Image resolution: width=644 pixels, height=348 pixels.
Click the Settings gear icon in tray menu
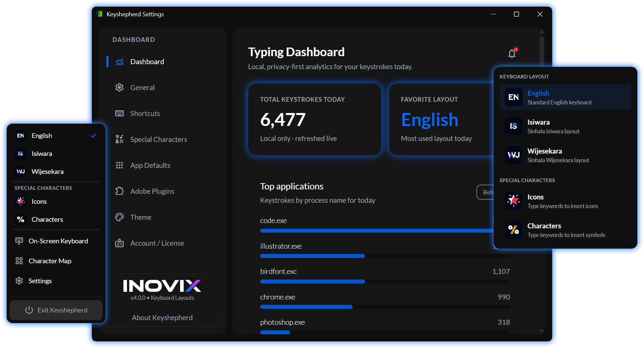(x=19, y=281)
